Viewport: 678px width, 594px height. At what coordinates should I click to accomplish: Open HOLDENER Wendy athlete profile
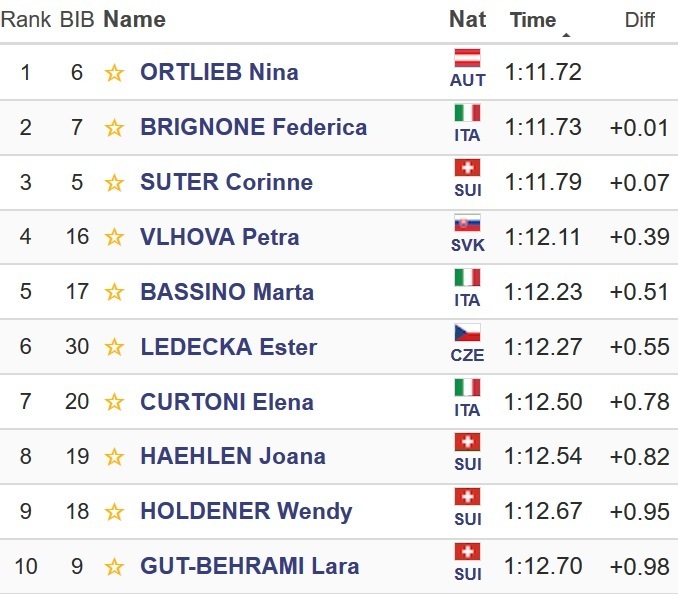pos(246,512)
